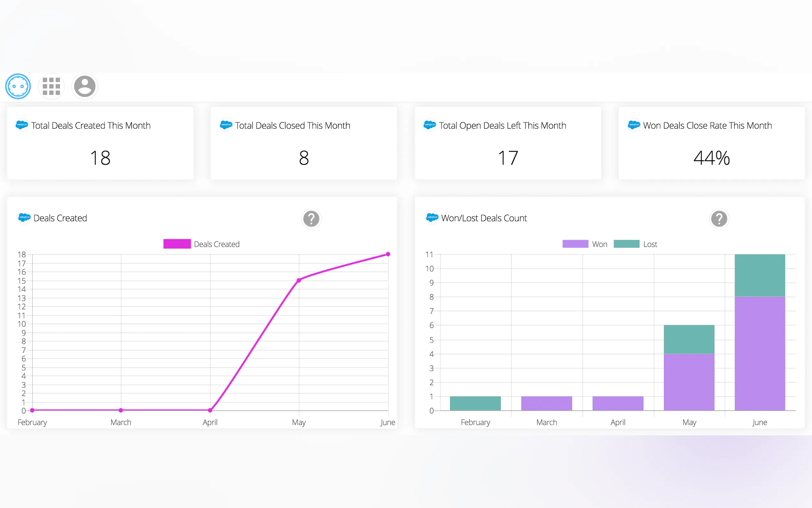Click the teal Lost segment of May bar

(689, 339)
